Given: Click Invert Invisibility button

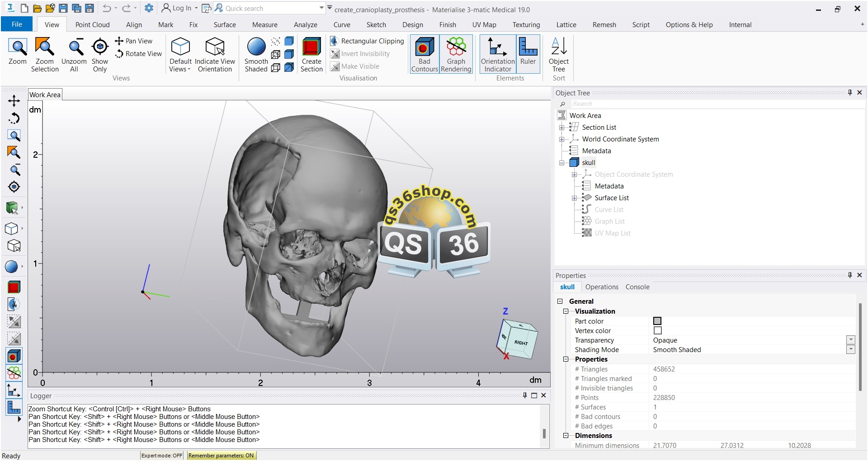Looking at the screenshot, I should coord(360,53).
